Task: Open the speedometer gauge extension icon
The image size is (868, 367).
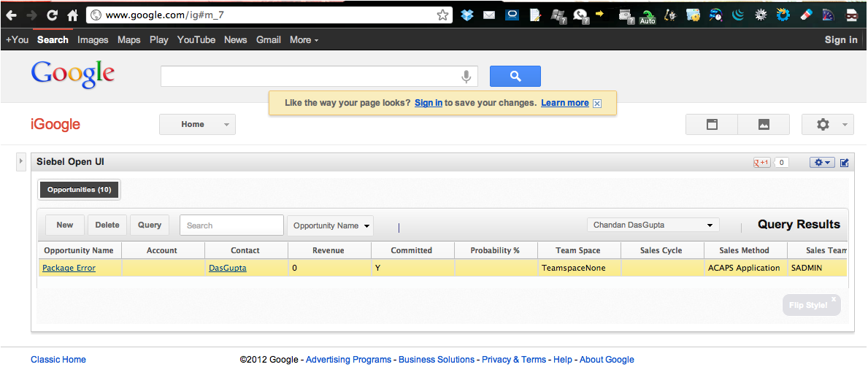Action: point(829,15)
